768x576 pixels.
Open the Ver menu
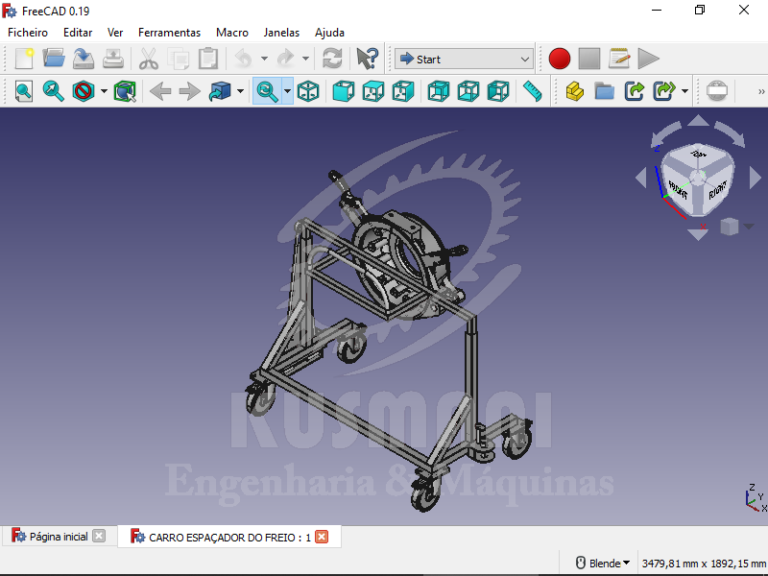tap(115, 32)
